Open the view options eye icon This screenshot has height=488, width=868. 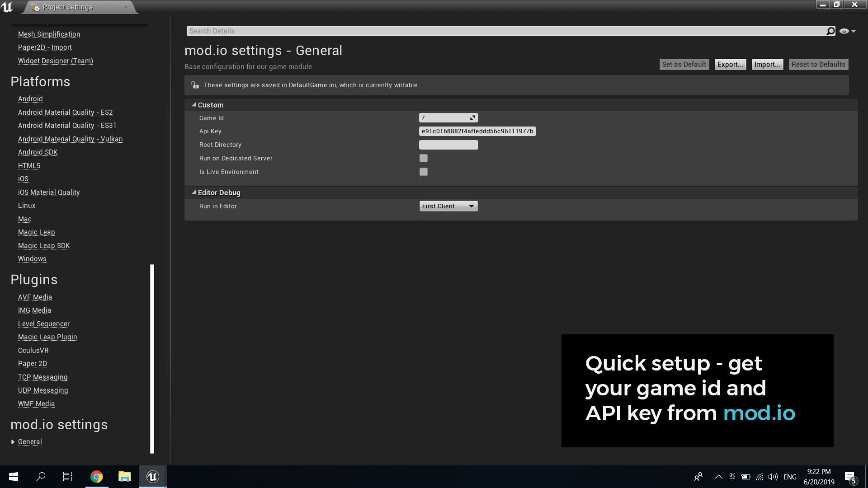click(845, 31)
